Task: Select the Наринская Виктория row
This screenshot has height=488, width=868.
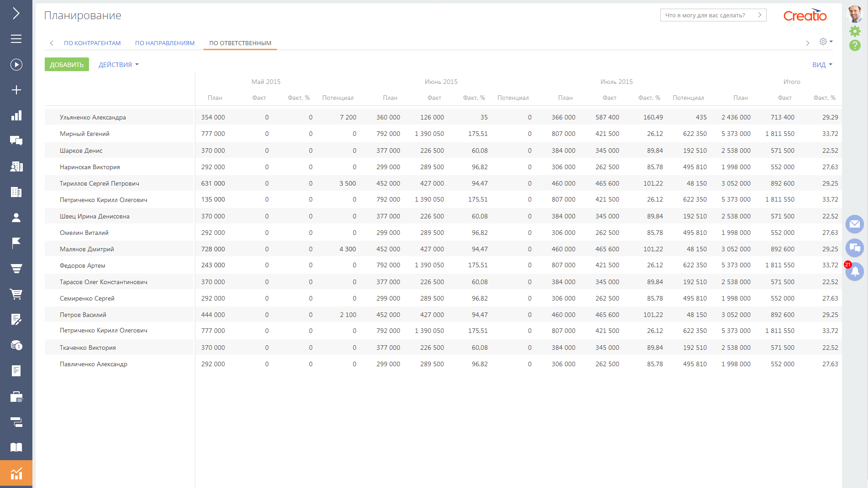Action: pyautogui.click(x=443, y=167)
